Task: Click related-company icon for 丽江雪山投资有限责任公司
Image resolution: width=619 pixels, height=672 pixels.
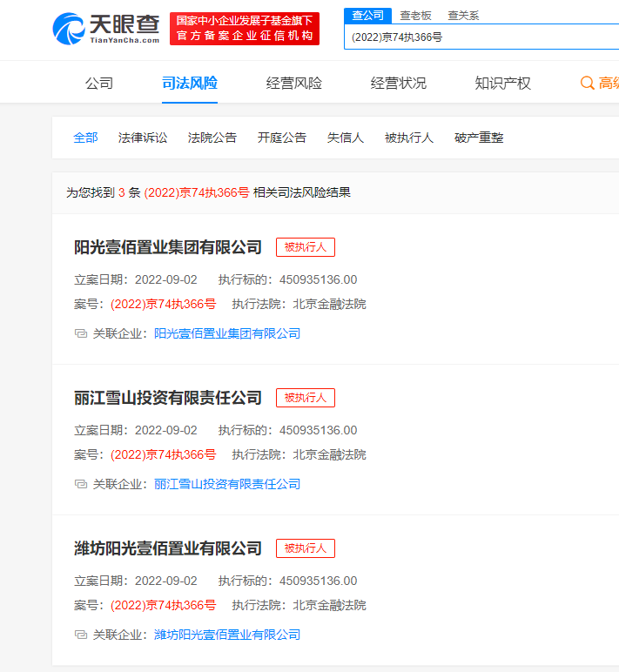Action: [x=81, y=484]
